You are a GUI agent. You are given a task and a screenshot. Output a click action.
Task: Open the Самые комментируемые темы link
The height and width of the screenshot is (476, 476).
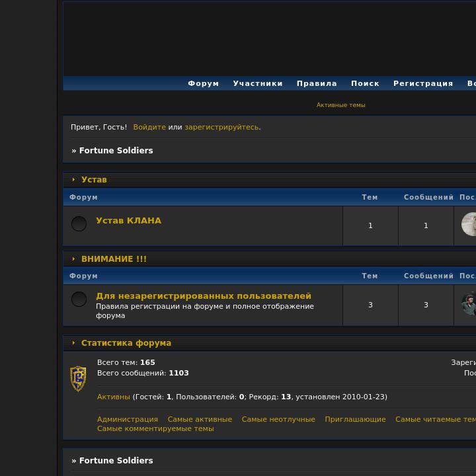[155, 428]
